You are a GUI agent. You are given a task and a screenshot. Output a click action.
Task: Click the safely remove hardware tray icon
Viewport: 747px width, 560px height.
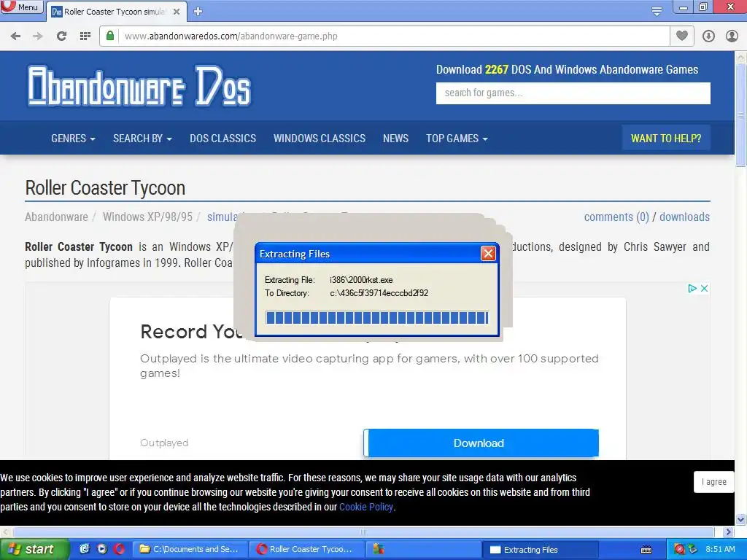[x=693, y=550]
